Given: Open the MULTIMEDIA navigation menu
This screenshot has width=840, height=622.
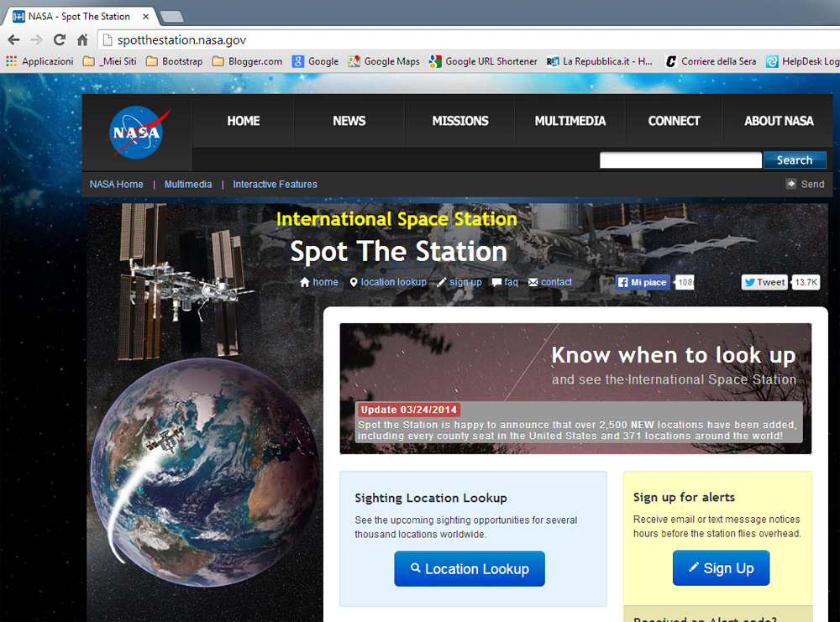Looking at the screenshot, I should pos(570,121).
